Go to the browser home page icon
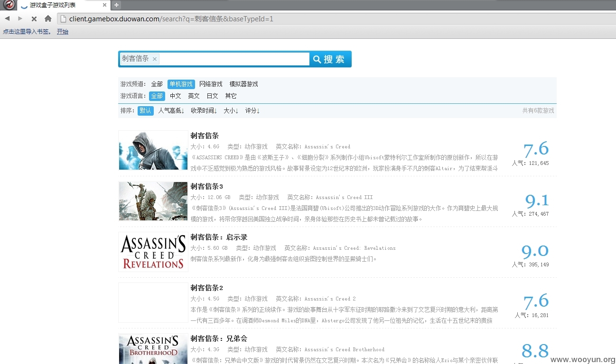 [x=48, y=18]
